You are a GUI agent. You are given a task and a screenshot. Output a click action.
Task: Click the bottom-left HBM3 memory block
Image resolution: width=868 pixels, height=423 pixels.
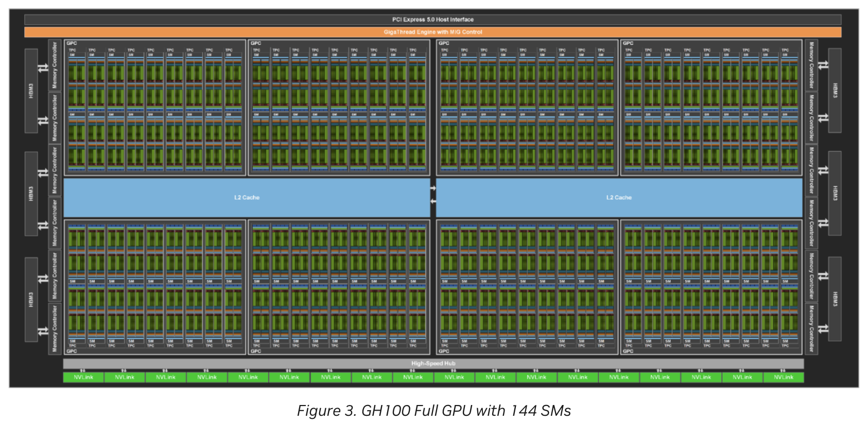[x=31, y=299]
